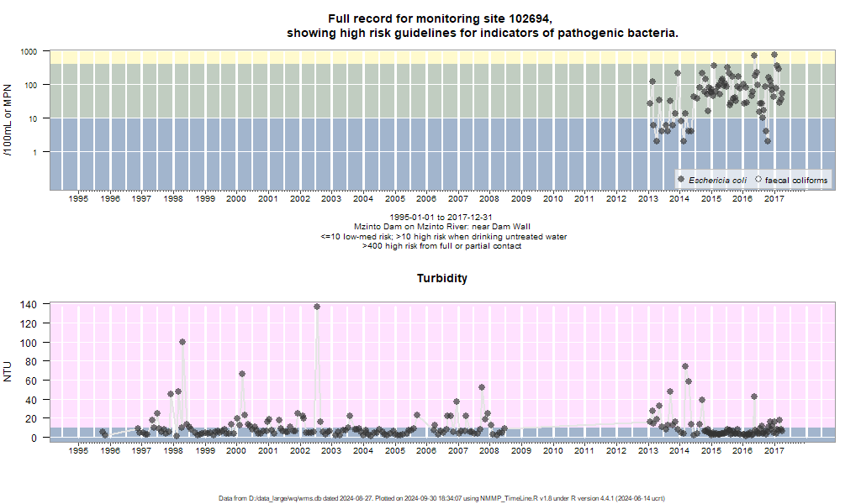
Task: Click '2016' on turbidity chart x-axis
Action: click(x=742, y=450)
